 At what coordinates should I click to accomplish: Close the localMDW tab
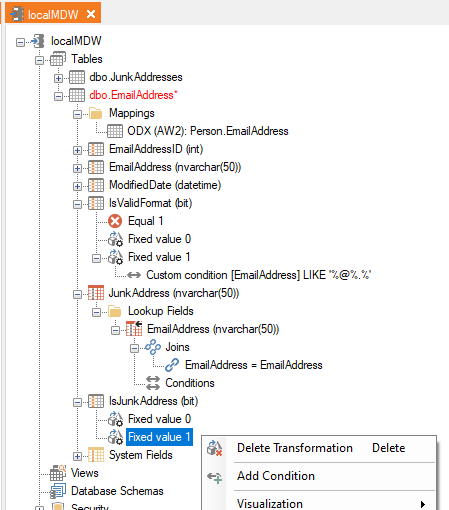click(x=91, y=14)
